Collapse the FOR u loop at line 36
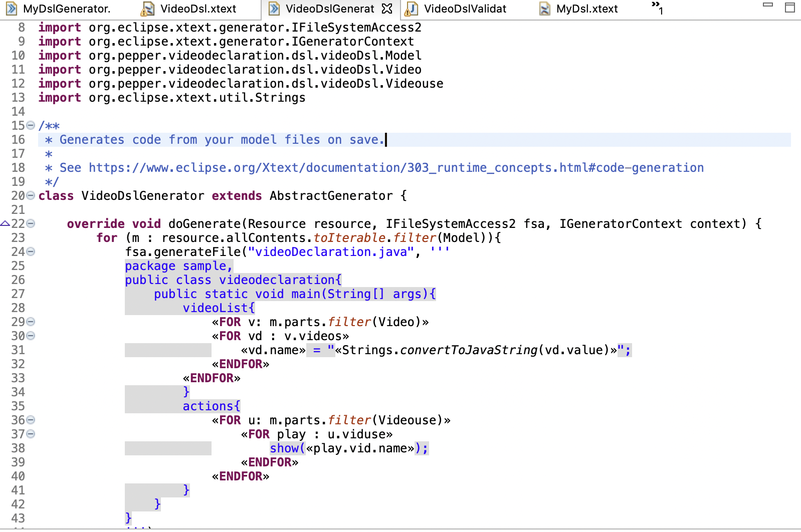 (31, 420)
